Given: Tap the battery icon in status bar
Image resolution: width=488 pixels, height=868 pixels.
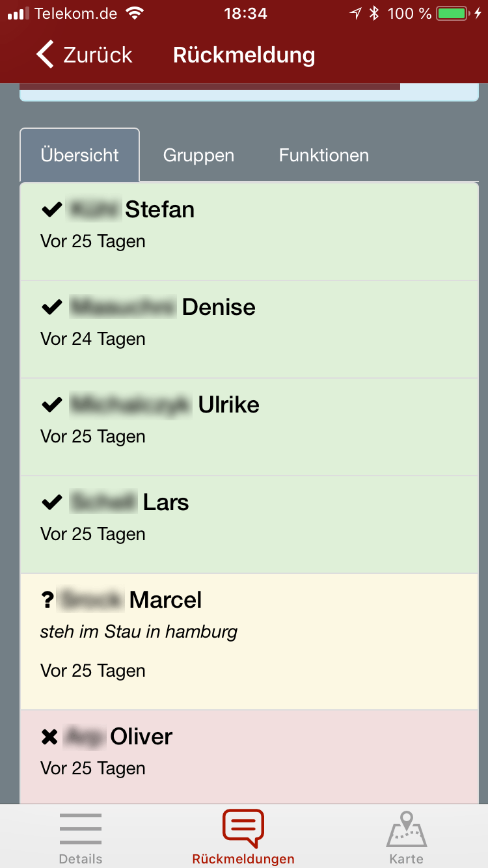Looking at the screenshot, I should pyautogui.click(x=453, y=13).
